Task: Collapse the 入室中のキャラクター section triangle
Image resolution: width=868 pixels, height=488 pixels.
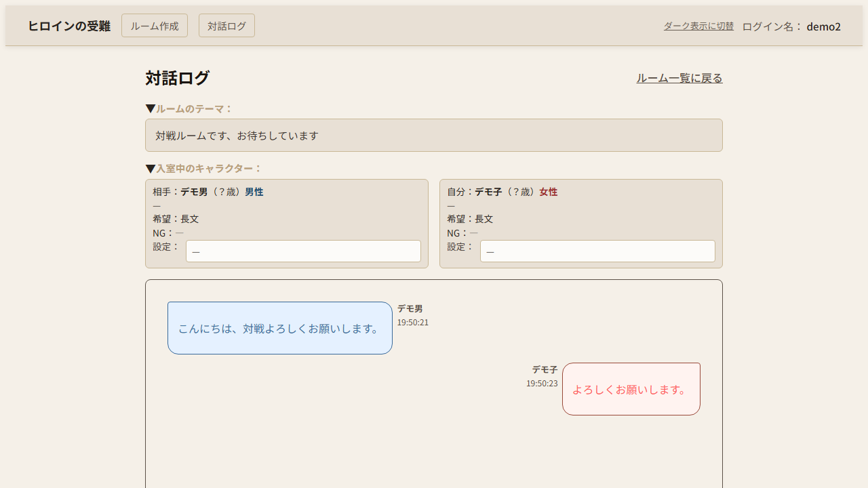Action: pyautogui.click(x=150, y=168)
